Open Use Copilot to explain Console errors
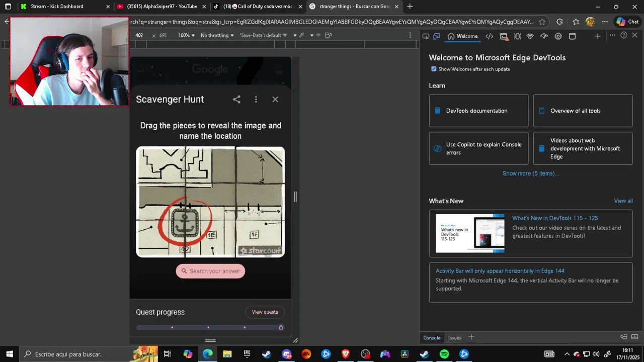Image resolution: width=644 pixels, height=362 pixels. pyautogui.click(x=478, y=148)
